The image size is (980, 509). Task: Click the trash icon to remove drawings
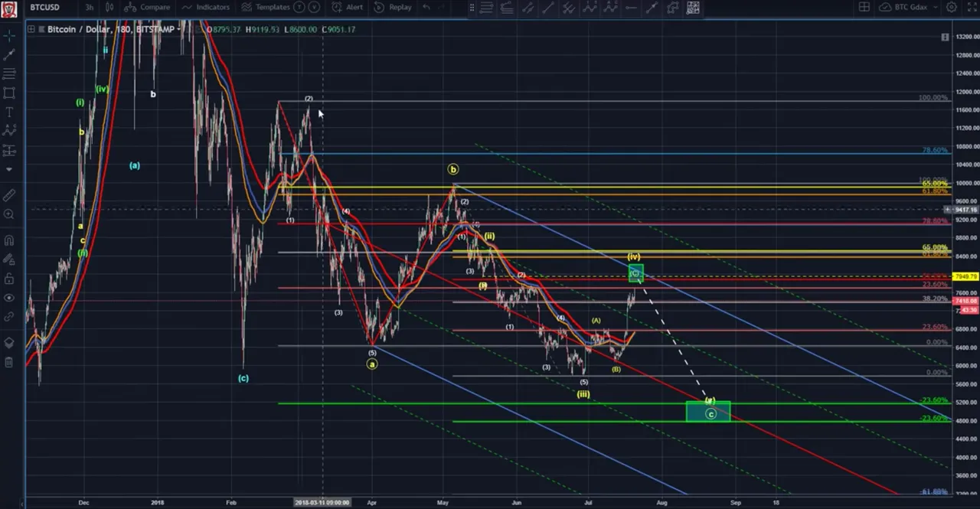click(9, 362)
